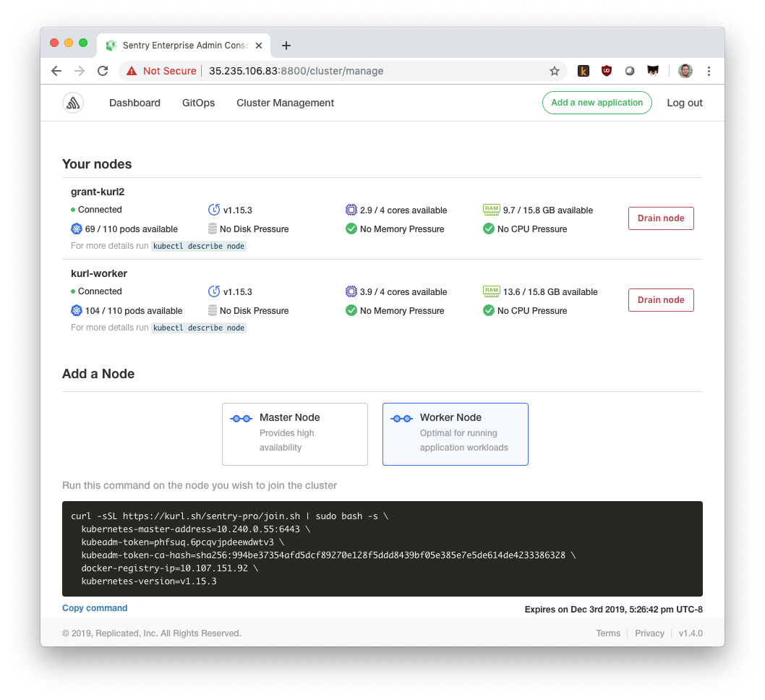This screenshot has width=765, height=700.
Task: Click the browser forward arrow
Action: pos(80,71)
